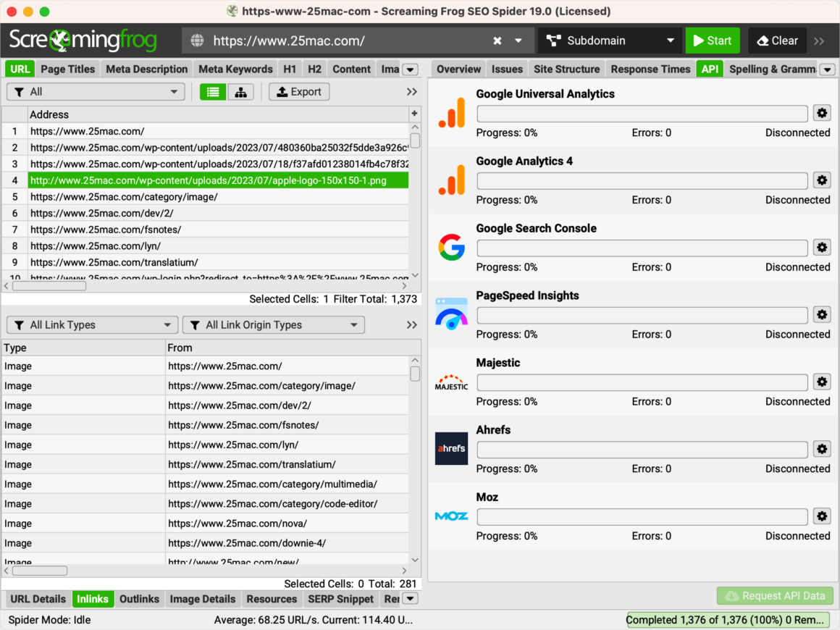Open the URL Details bottom tab
Image resolution: width=840 pixels, height=630 pixels.
tap(38, 599)
